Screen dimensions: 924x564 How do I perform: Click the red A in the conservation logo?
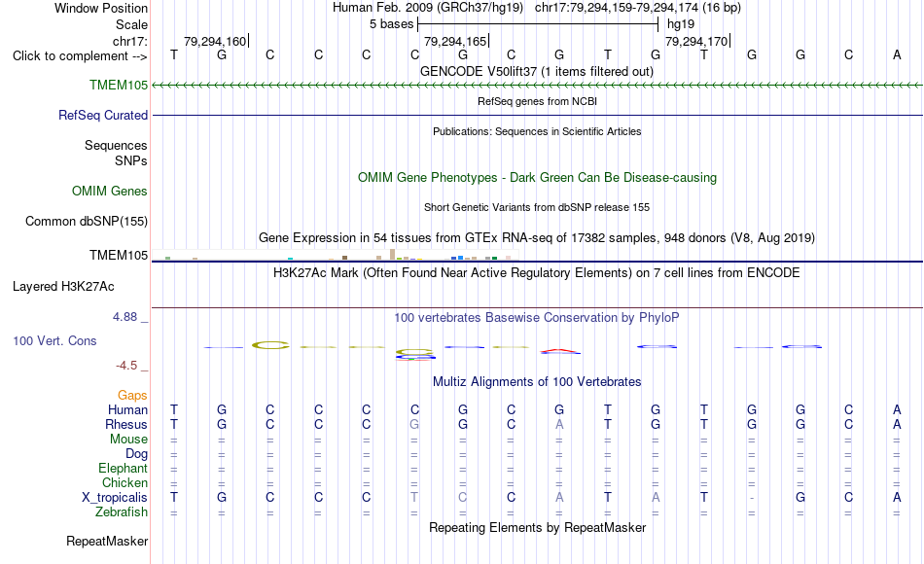tap(560, 351)
